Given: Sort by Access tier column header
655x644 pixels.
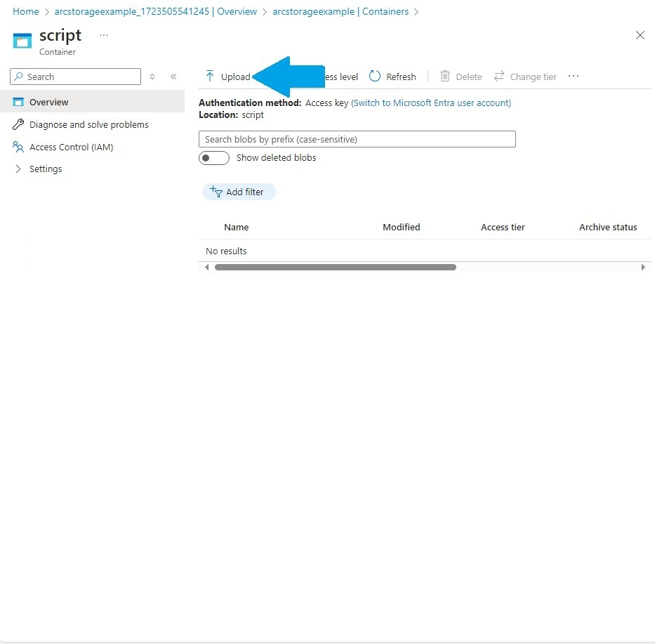Looking at the screenshot, I should coord(503,228).
